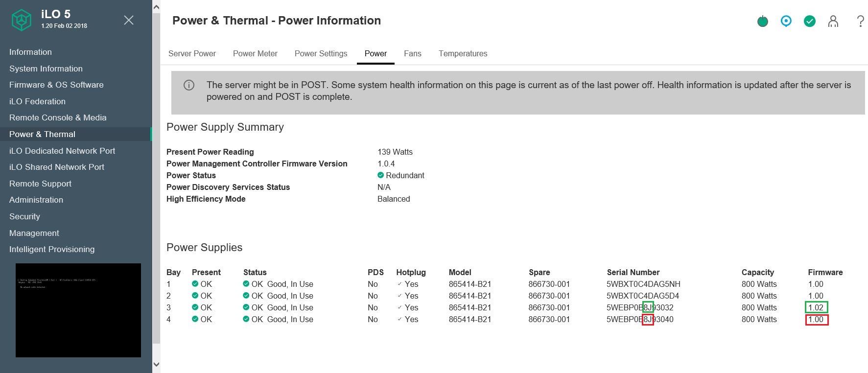Click the blue UID indicator icon
This screenshot has height=373, width=868.
tap(786, 21)
